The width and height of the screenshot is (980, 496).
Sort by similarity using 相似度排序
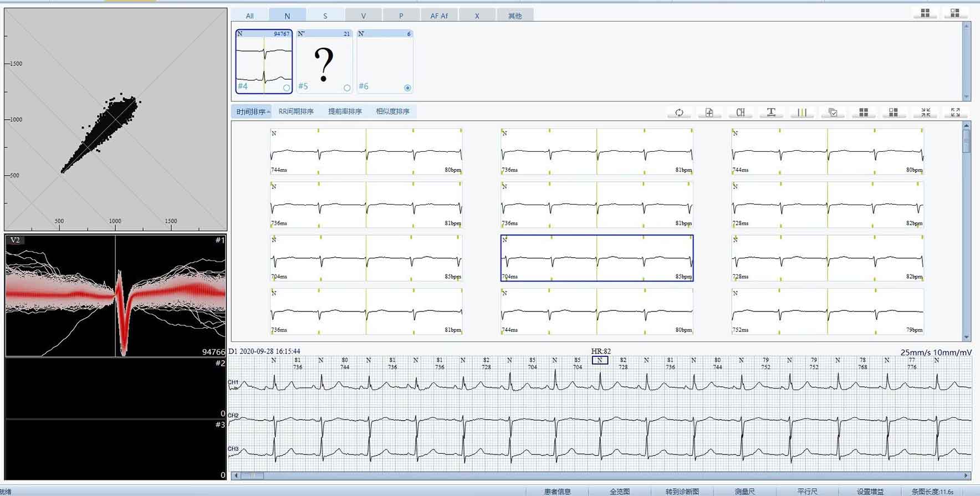pos(392,111)
